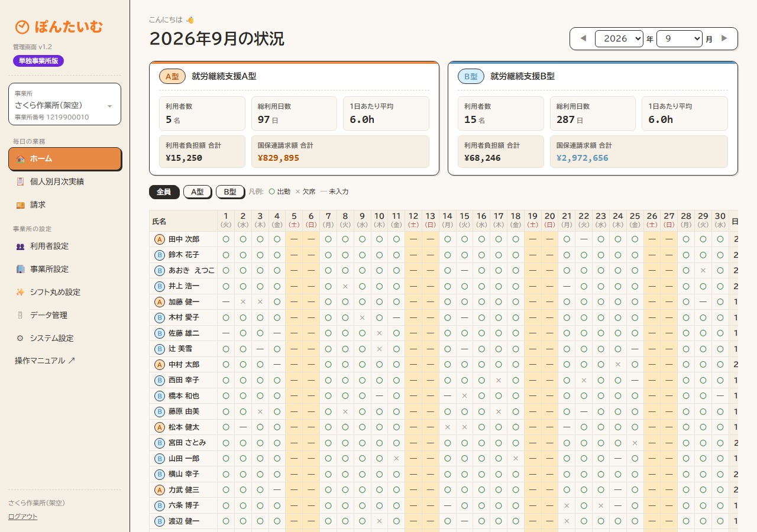Open 利用者設定 in the sidebar

click(65, 246)
